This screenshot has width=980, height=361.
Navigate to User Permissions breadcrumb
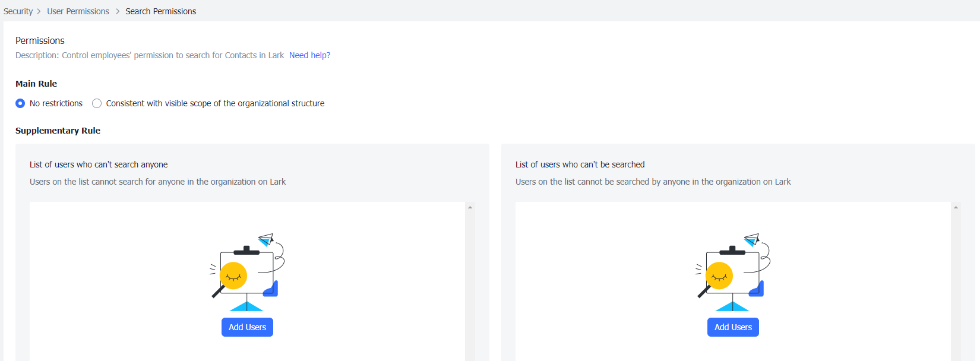pos(78,11)
